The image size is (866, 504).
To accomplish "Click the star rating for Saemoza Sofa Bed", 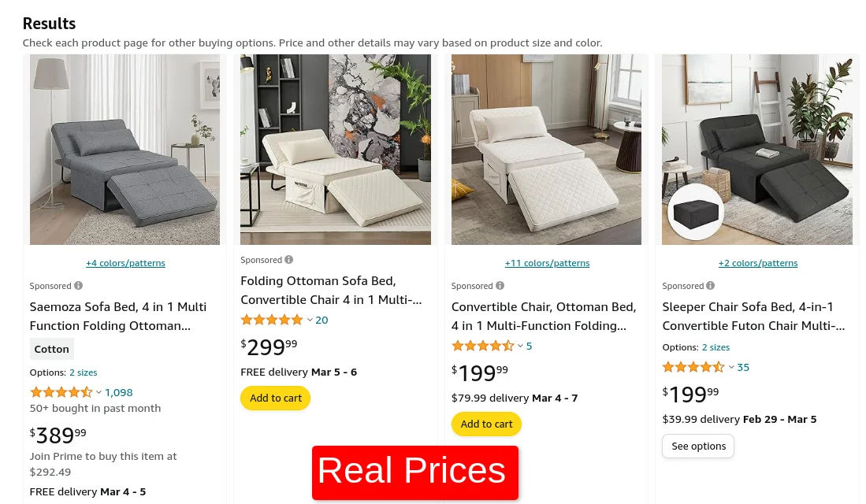I will (61, 391).
